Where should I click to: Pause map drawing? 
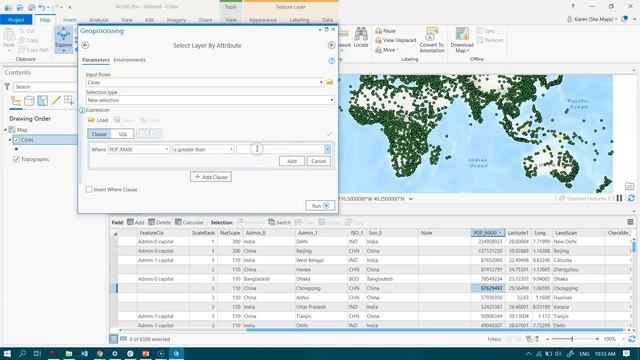click(x=619, y=198)
